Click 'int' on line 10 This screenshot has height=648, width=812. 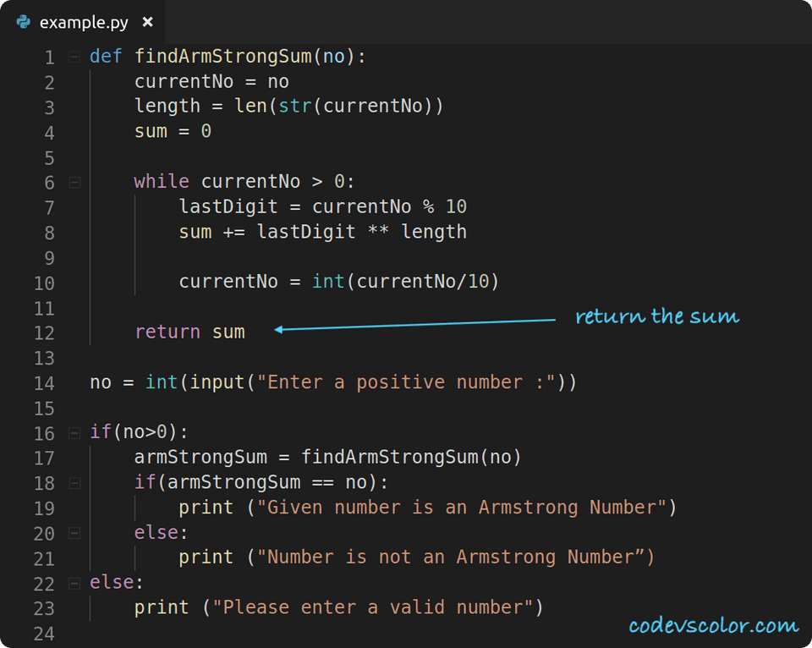[328, 281]
